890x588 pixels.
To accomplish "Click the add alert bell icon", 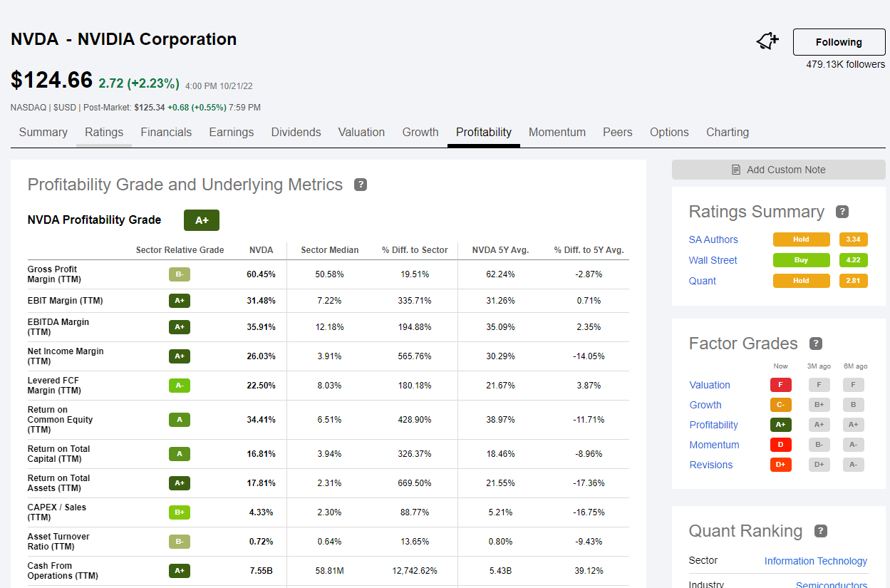I will [767, 42].
